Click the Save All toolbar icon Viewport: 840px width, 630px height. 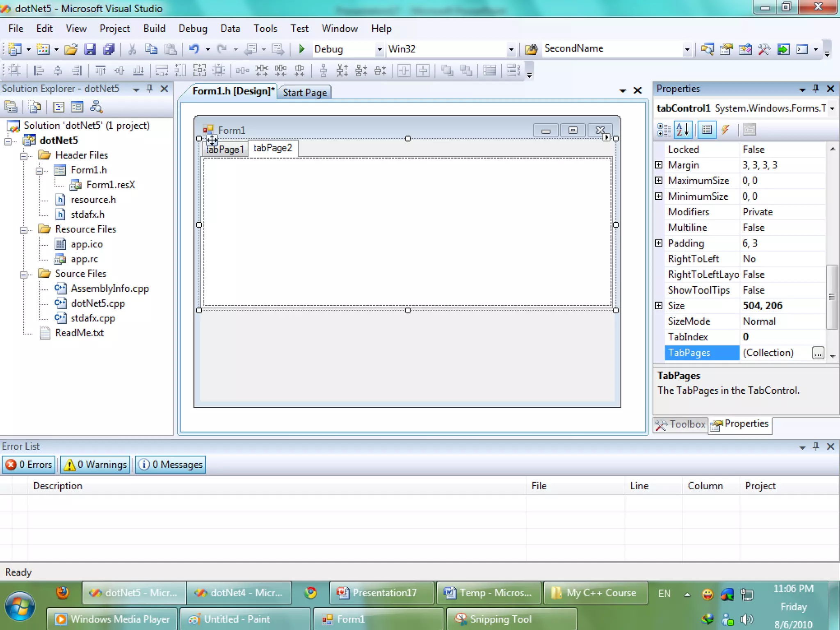pyautogui.click(x=109, y=49)
